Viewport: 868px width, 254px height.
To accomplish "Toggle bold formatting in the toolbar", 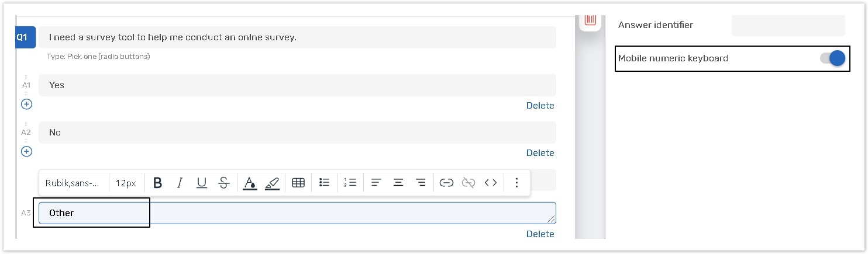I will click(x=157, y=183).
